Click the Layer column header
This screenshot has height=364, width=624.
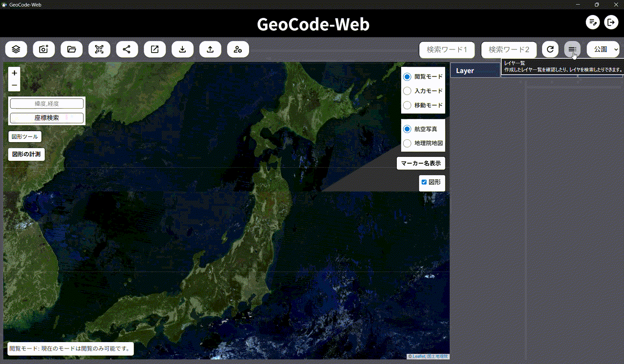click(475, 71)
